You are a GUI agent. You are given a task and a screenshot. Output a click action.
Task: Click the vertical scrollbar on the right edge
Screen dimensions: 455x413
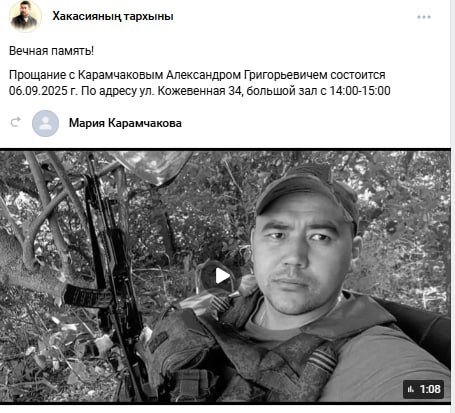[x=453, y=206]
